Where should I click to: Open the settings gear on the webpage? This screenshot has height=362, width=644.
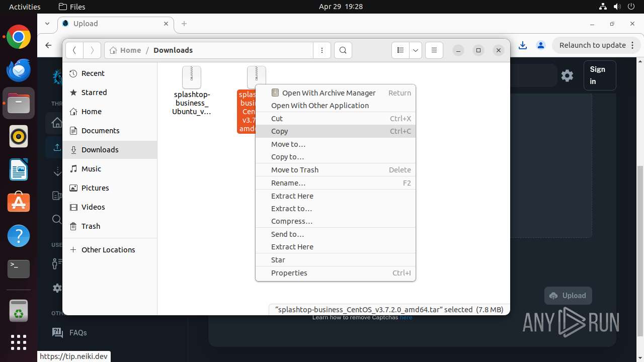568,75
